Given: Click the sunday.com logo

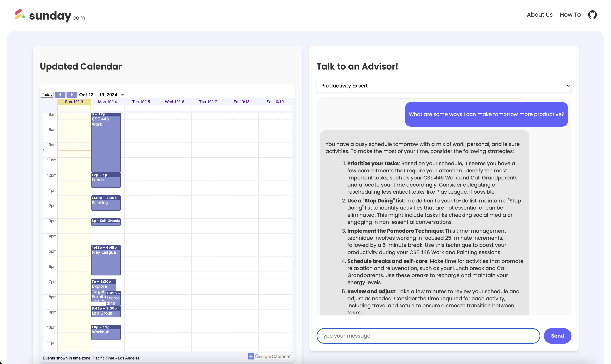Looking at the screenshot, I should (x=50, y=15).
